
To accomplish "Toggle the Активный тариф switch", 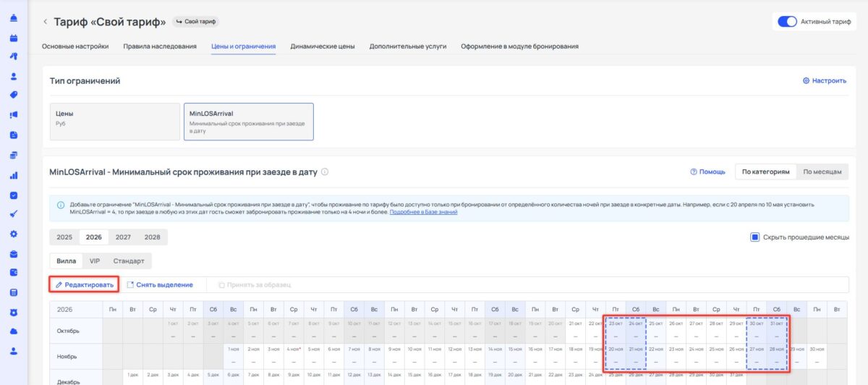I will pyautogui.click(x=787, y=22).
